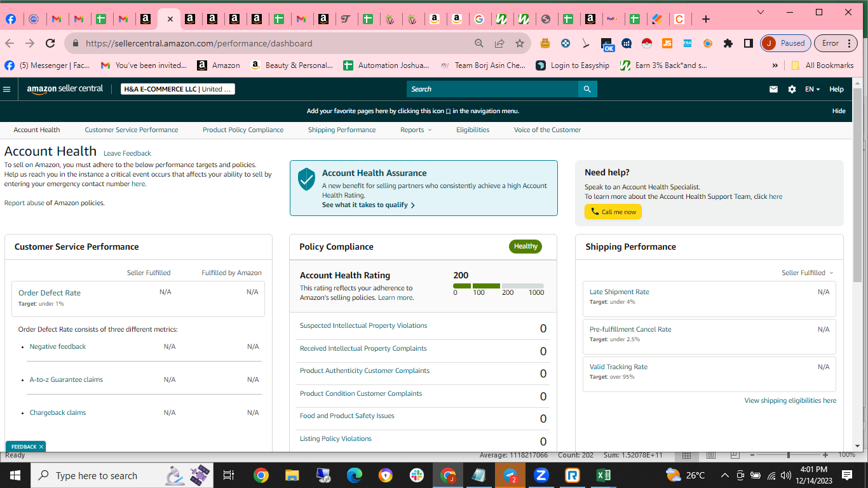868x488 pixels.
Task: Open Excel from the Windows taskbar
Action: 604,475
